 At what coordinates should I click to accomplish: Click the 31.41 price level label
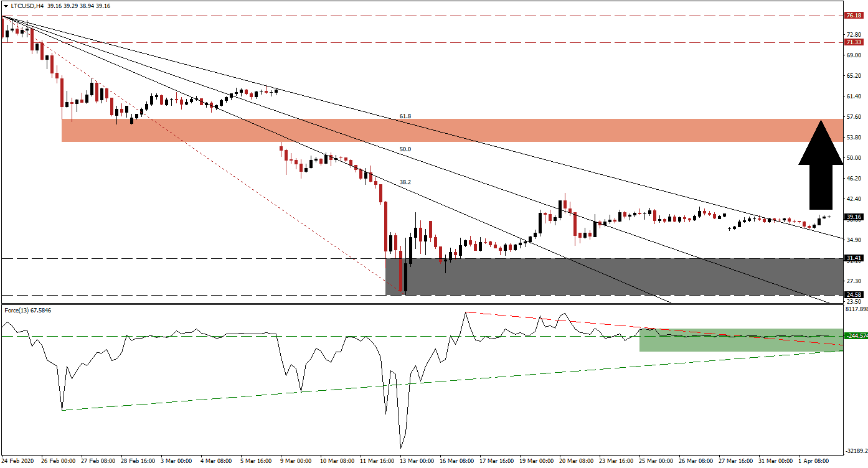click(x=852, y=258)
